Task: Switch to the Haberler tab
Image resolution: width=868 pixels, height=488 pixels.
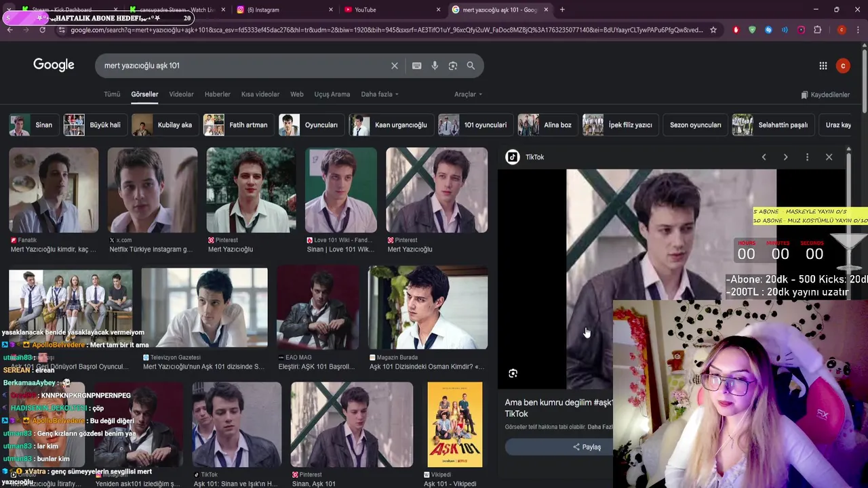Action: click(218, 94)
